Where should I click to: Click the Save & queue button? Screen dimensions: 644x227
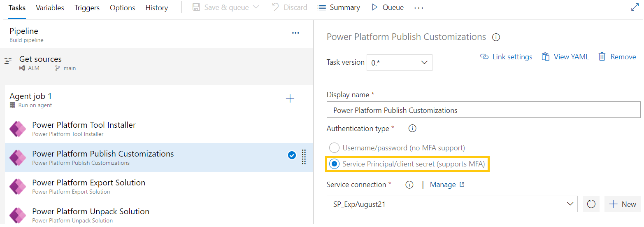pos(221,7)
